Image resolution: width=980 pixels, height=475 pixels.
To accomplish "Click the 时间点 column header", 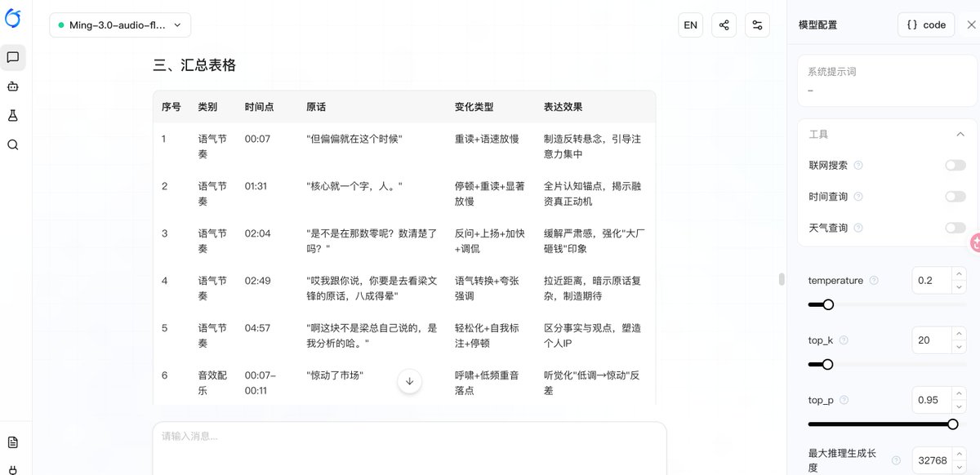I will click(259, 107).
